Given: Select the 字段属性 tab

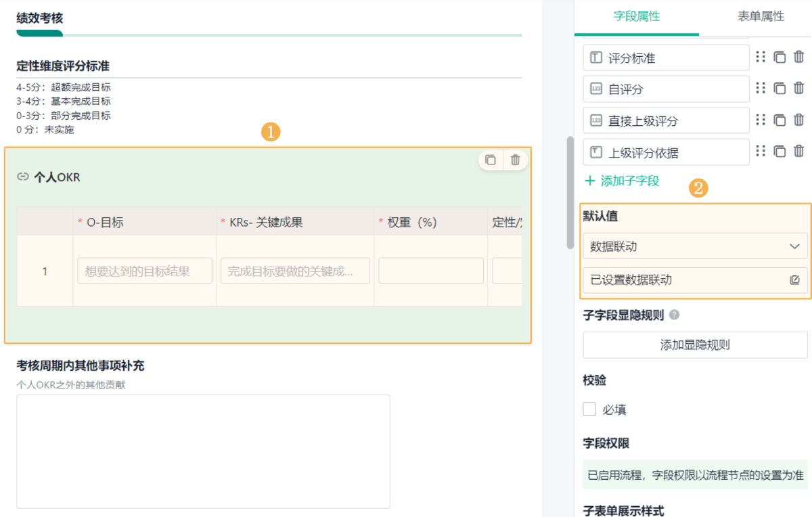Looking at the screenshot, I should pyautogui.click(x=636, y=17).
